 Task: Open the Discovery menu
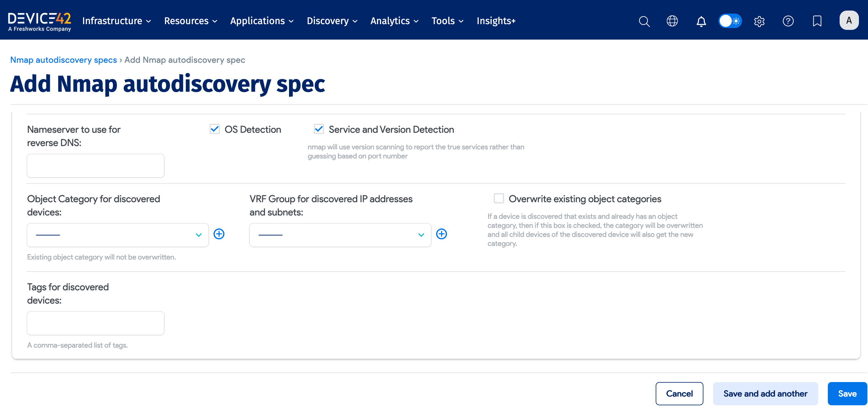(332, 21)
